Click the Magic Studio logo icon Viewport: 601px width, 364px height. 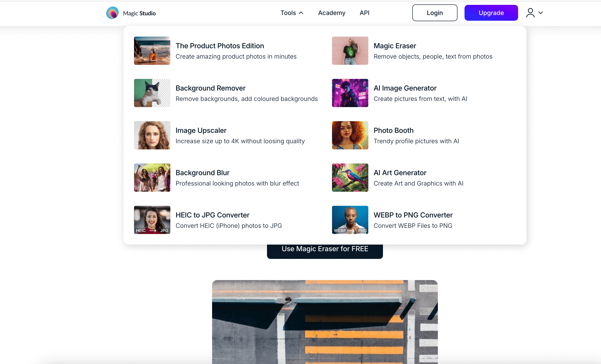112,13
